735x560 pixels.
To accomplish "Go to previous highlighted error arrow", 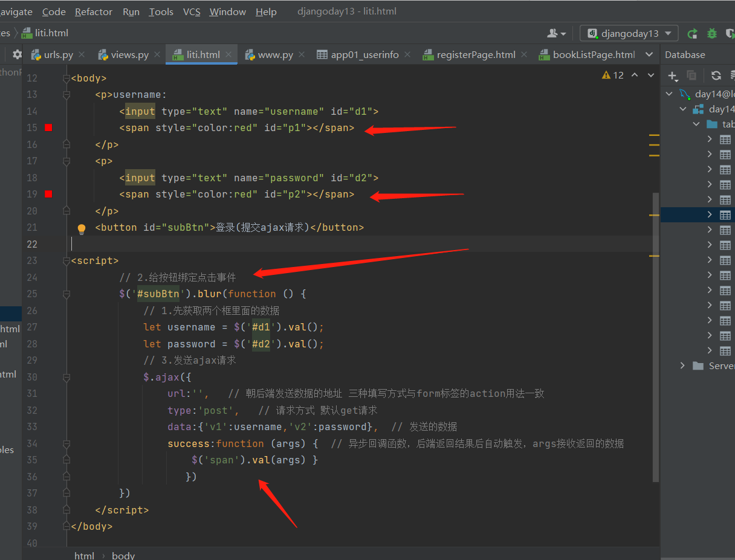I will click(635, 75).
